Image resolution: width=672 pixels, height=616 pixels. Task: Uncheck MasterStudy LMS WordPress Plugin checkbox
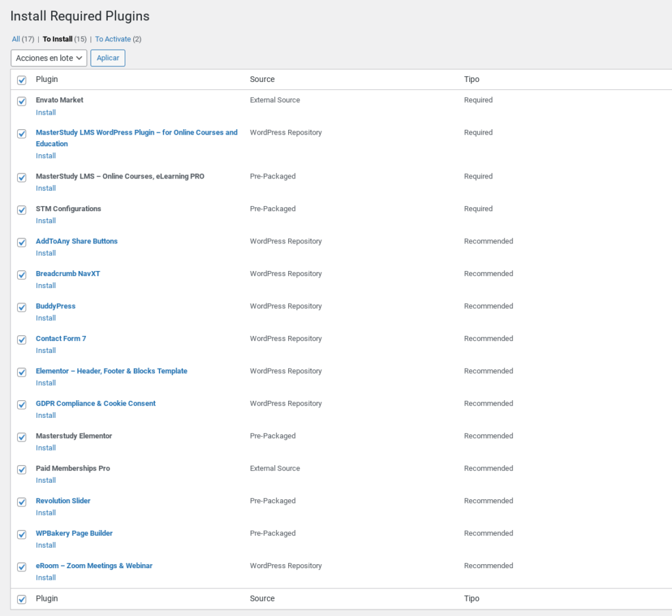[x=22, y=134]
